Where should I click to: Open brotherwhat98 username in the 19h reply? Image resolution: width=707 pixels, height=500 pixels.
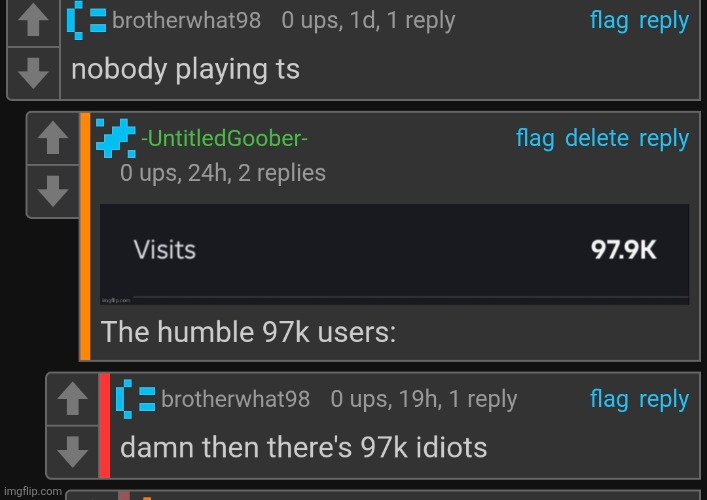(235, 399)
